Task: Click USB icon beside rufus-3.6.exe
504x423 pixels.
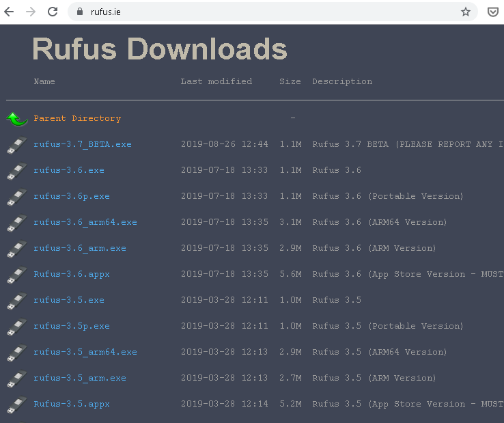Action: (16, 171)
